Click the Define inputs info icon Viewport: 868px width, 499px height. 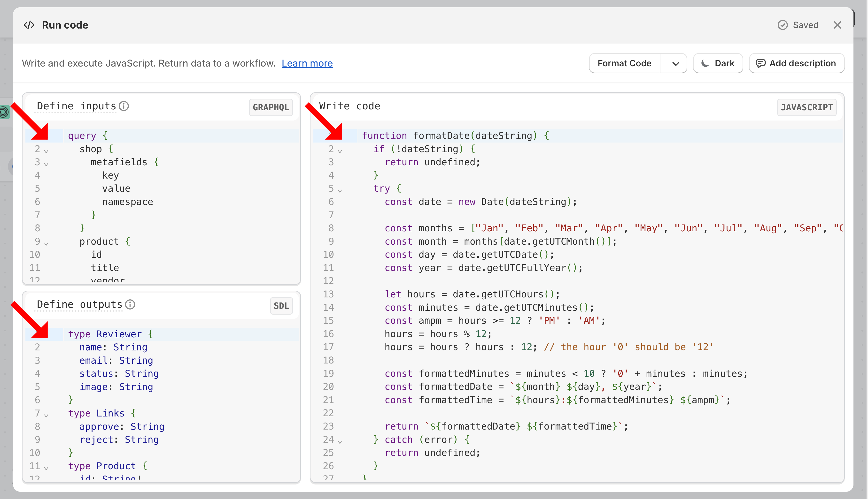tap(124, 106)
